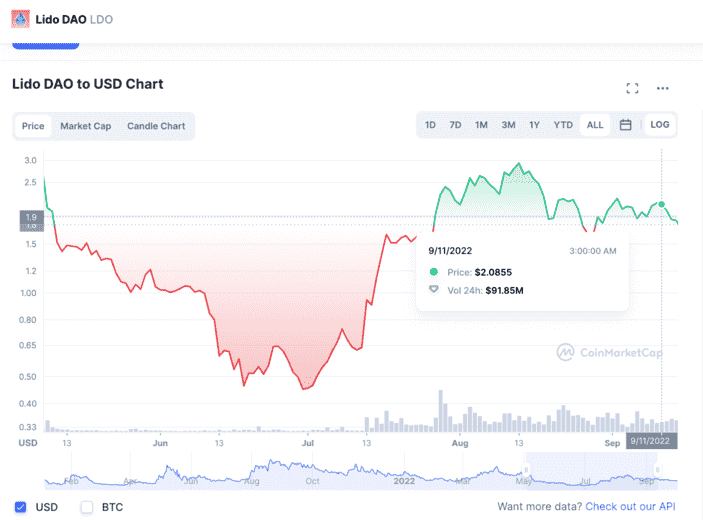
Task: Click the shaded selected navigator range
Action: click(x=592, y=471)
